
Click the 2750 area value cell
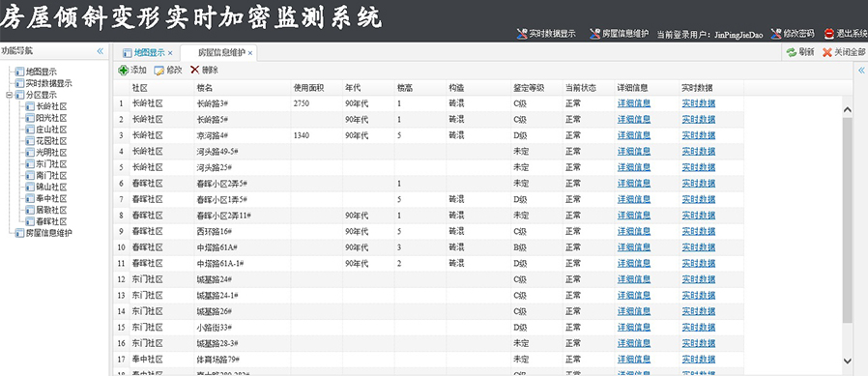[x=317, y=103]
